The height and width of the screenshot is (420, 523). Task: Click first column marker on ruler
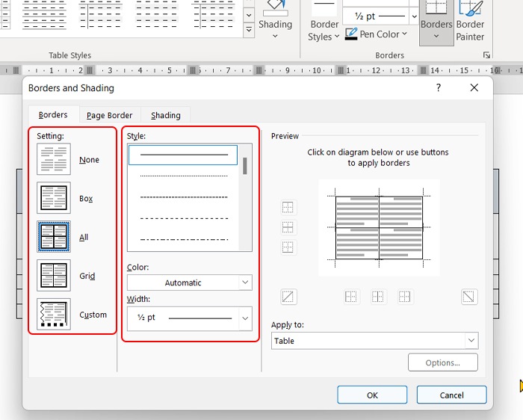click(16, 70)
